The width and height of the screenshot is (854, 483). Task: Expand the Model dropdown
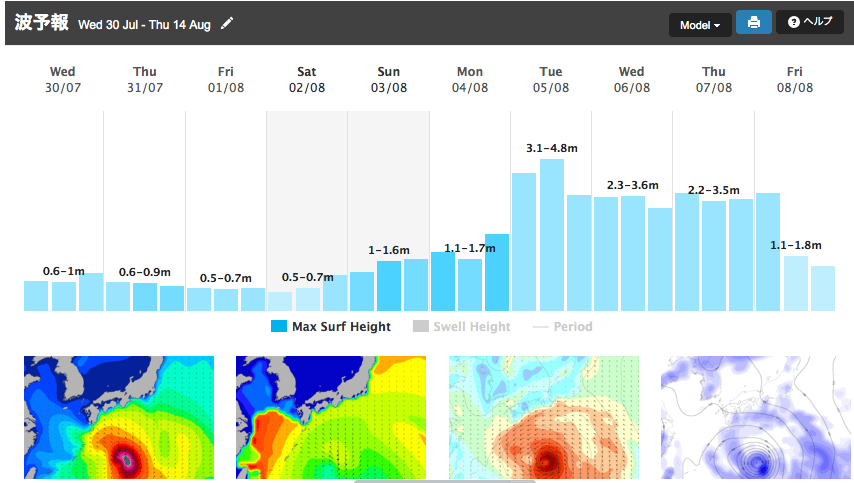(x=700, y=24)
